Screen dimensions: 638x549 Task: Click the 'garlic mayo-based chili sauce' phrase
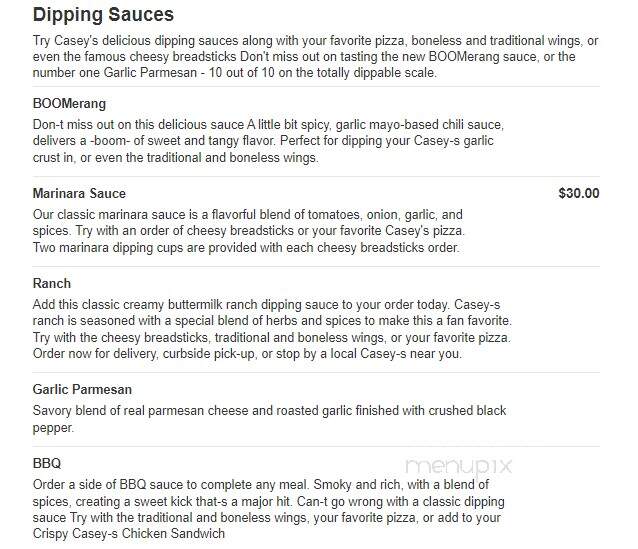click(419, 125)
